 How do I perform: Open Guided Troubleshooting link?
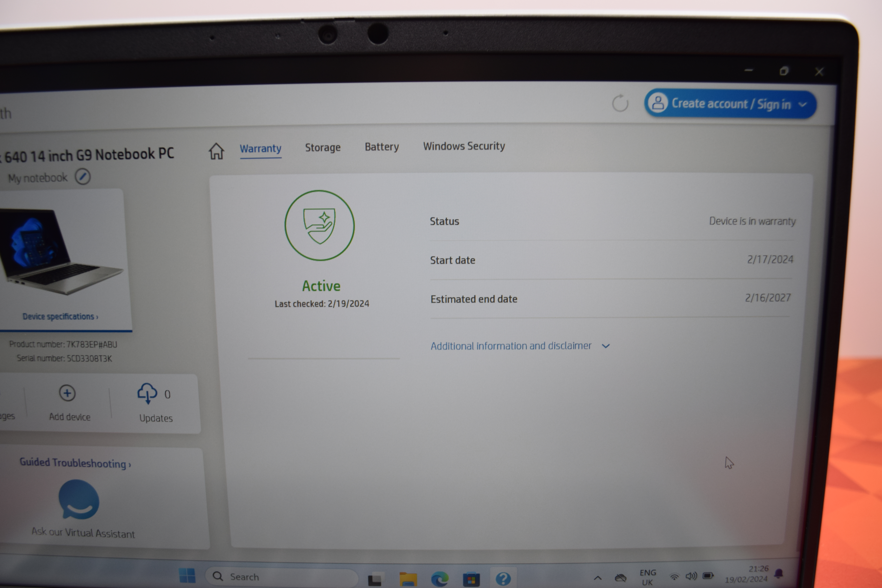[75, 463]
